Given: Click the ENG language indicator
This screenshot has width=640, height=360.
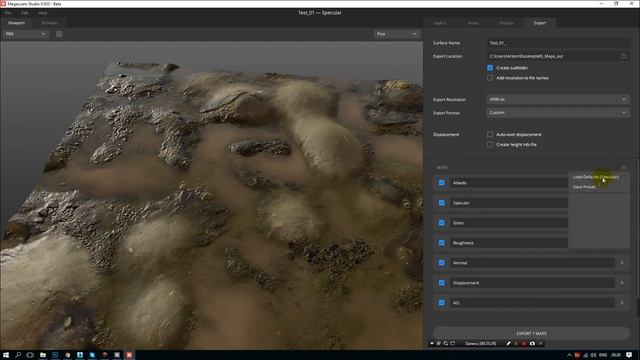Looking at the screenshot, I should (x=603, y=355).
